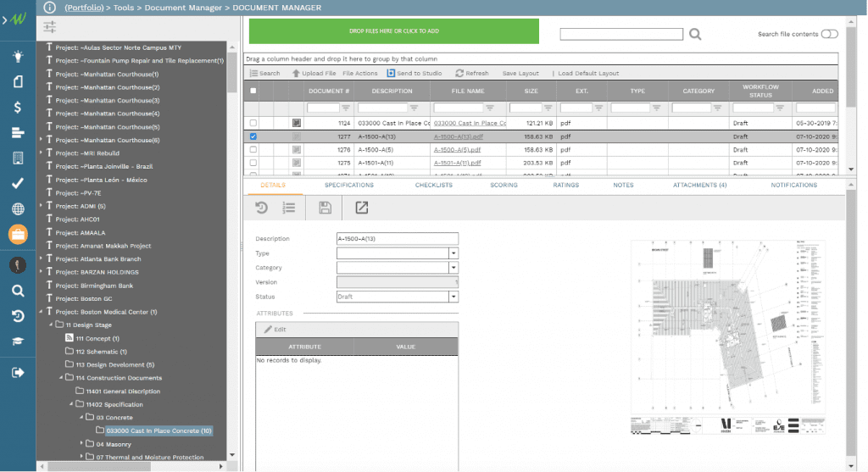868x472 pixels.
Task: Click filter icon under Document # column
Action: (x=346, y=108)
